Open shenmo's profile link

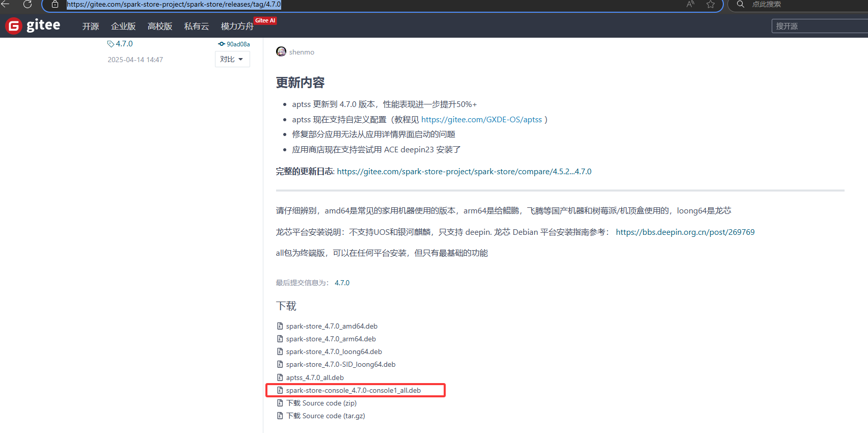point(302,52)
